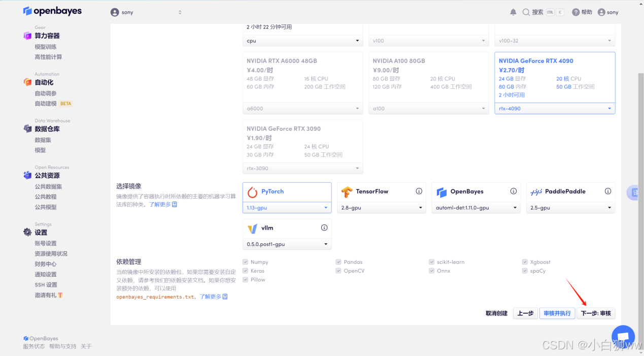The width and height of the screenshot is (644, 356).
Task: Open 服务状态 footer link
Action: 33,346
